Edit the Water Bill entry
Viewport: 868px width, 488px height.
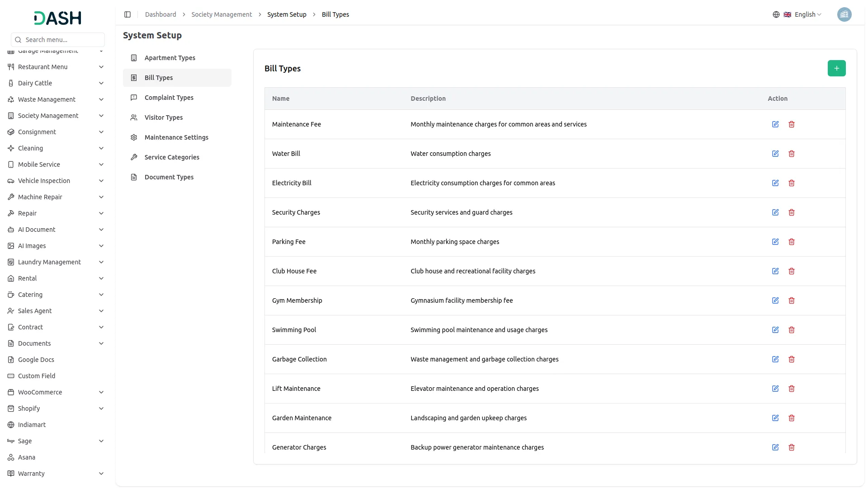[775, 154]
